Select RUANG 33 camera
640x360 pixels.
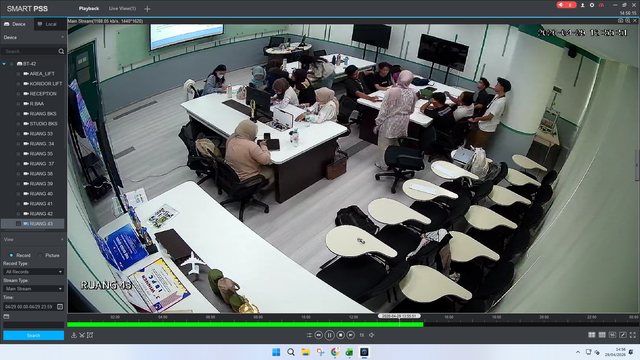pos(41,134)
